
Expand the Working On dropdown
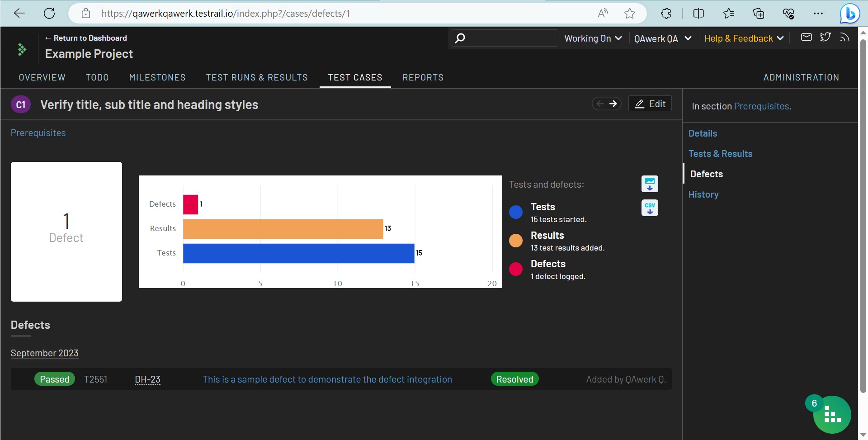[x=593, y=38]
